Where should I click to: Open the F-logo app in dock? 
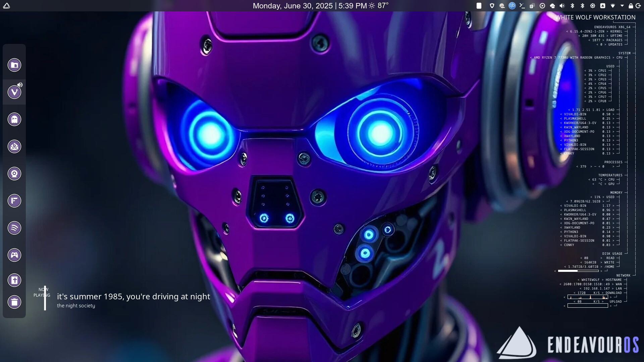[x=14, y=201]
